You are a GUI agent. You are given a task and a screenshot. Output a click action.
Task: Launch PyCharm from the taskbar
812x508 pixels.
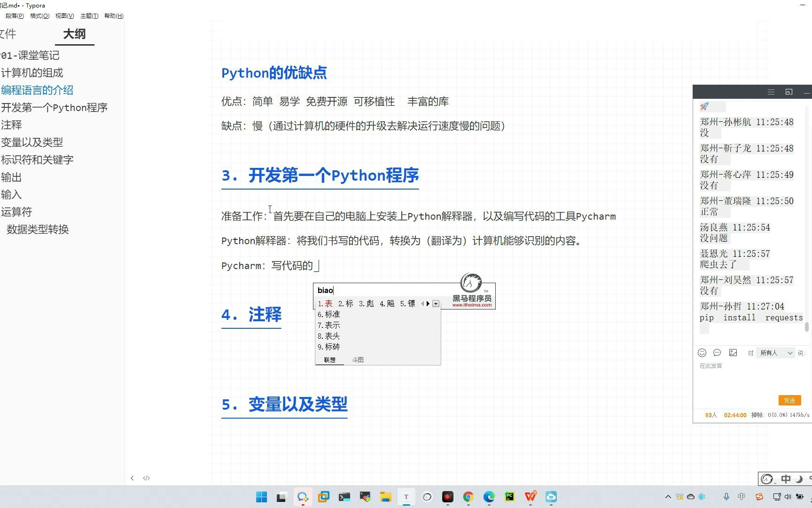pyautogui.click(x=509, y=497)
